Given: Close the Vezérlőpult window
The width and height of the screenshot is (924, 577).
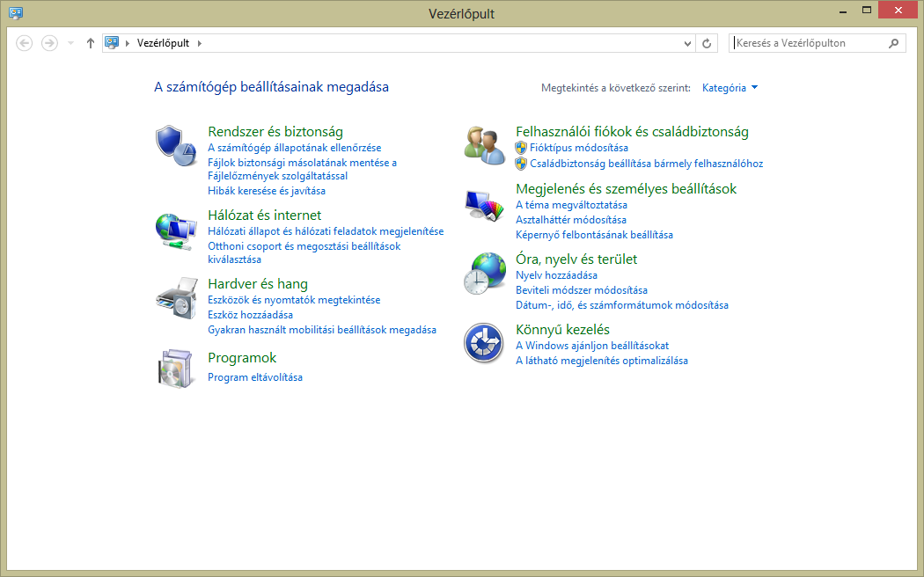Looking at the screenshot, I should [x=898, y=10].
